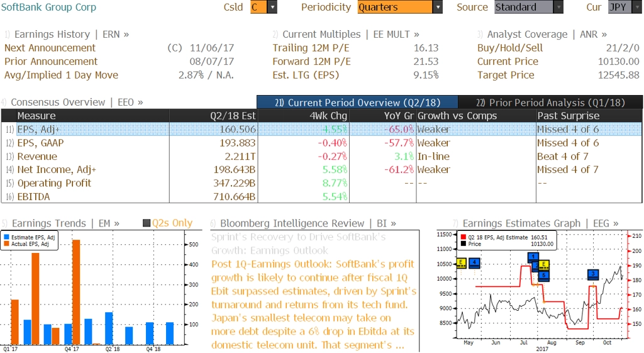
Task: Click the blue event marker 3 on graph
Action: tap(593, 274)
